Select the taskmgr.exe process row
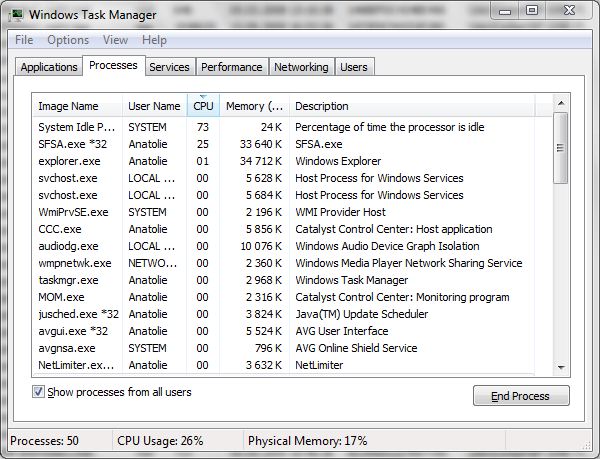The height and width of the screenshot is (459, 600). click(68, 280)
